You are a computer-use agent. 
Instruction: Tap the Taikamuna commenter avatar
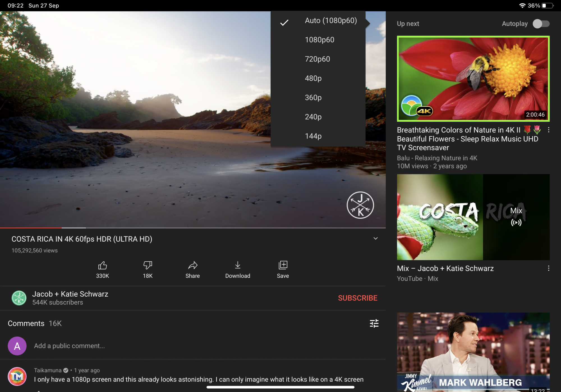17,376
